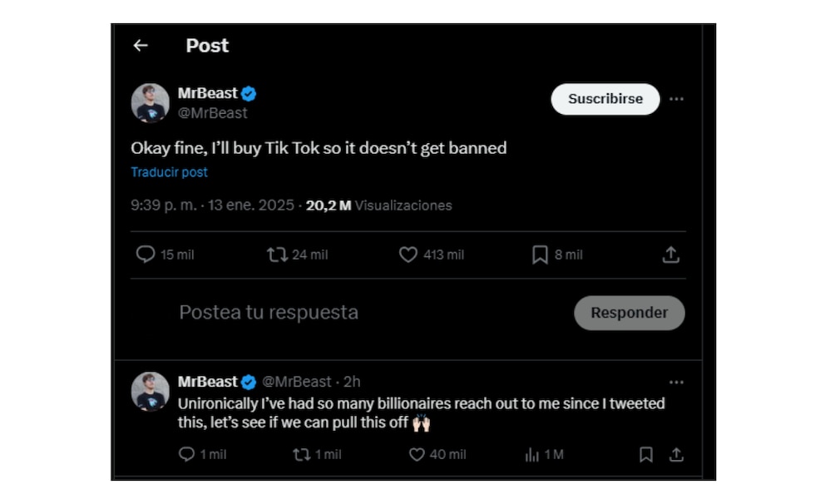Share the main post
This screenshot has width=825, height=504.
tap(670, 255)
